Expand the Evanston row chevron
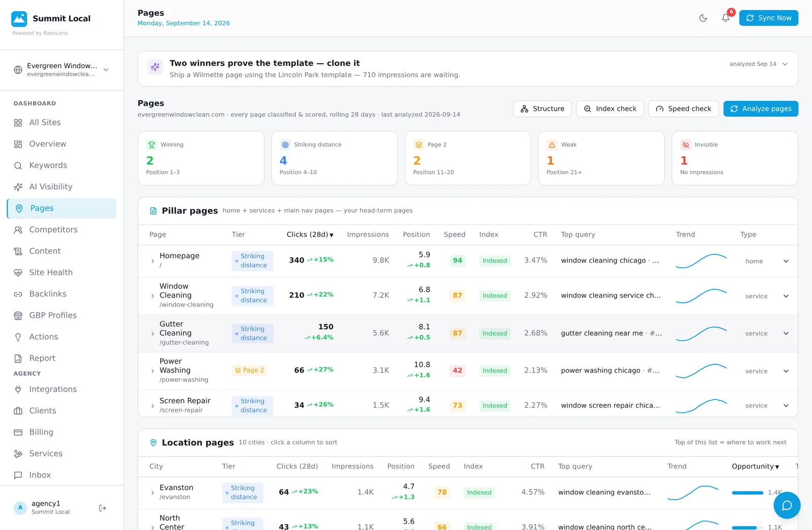Image resolution: width=812 pixels, height=530 pixels. pyautogui.click(x=153, y=492)
